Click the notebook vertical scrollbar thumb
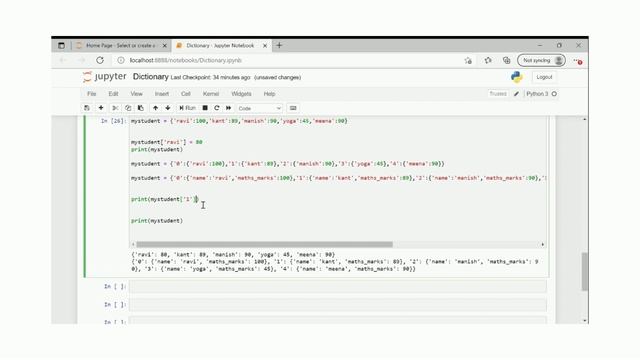640x360 pixels. tap(585, 272)
